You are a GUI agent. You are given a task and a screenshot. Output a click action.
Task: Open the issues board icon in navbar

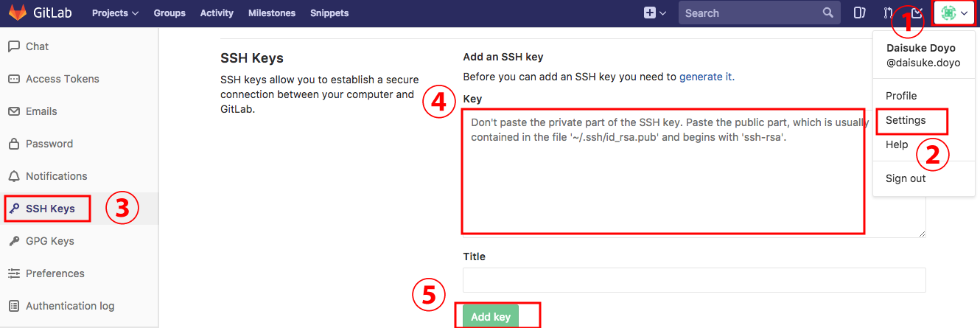coord(859,13)
